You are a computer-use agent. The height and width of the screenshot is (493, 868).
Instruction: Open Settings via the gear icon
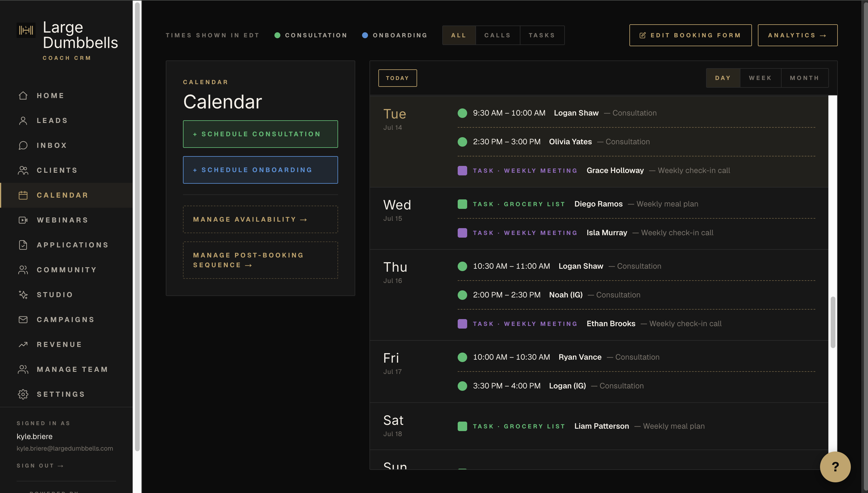23,394
